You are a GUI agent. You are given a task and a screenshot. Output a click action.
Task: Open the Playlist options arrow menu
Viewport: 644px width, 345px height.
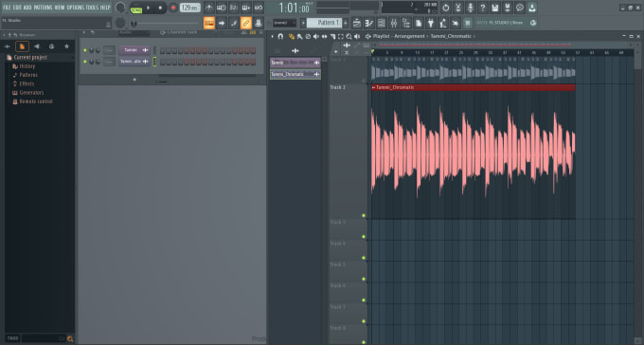pos(273,37)
